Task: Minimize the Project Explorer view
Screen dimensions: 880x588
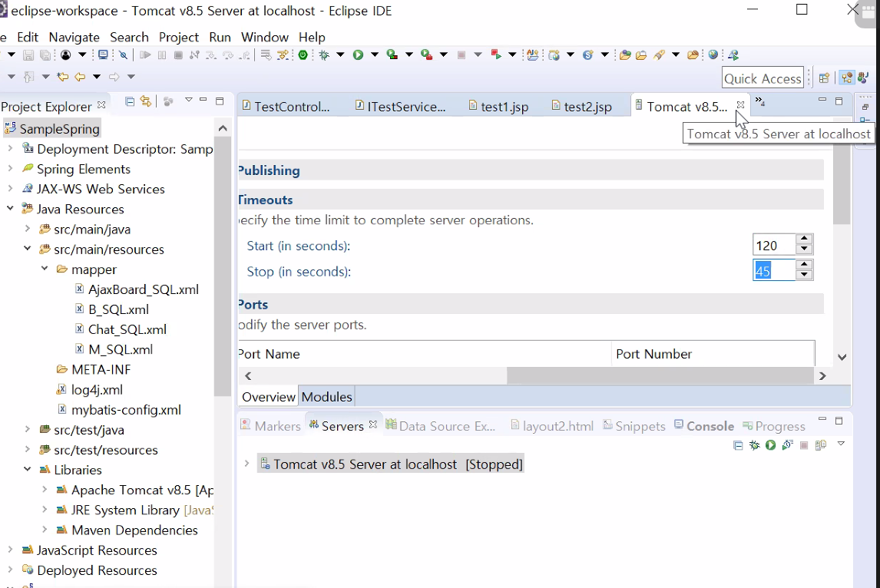Action: point(203,100)
